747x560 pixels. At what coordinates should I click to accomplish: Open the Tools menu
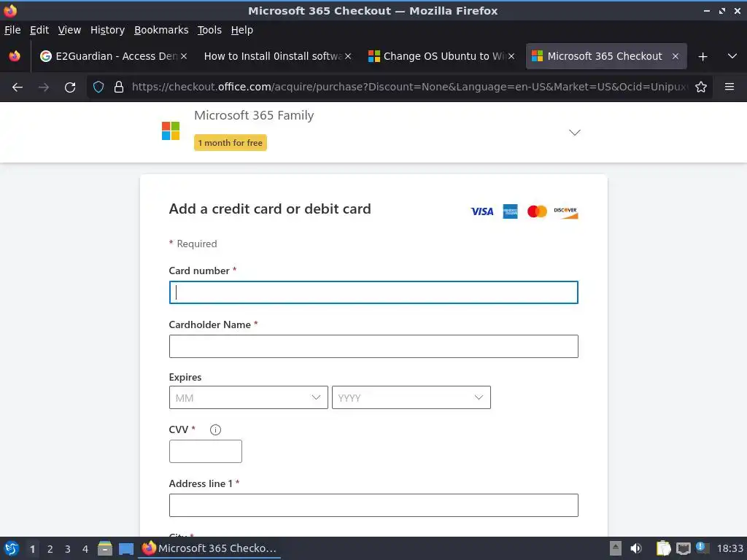(209, 30)
